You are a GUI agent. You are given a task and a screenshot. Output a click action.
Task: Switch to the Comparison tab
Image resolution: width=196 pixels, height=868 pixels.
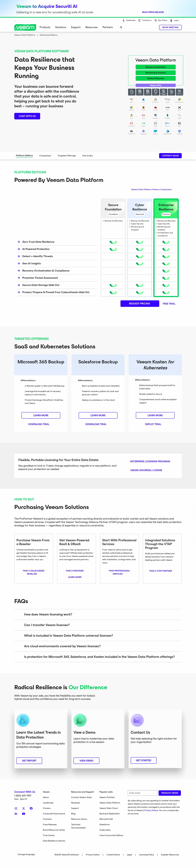45,156
